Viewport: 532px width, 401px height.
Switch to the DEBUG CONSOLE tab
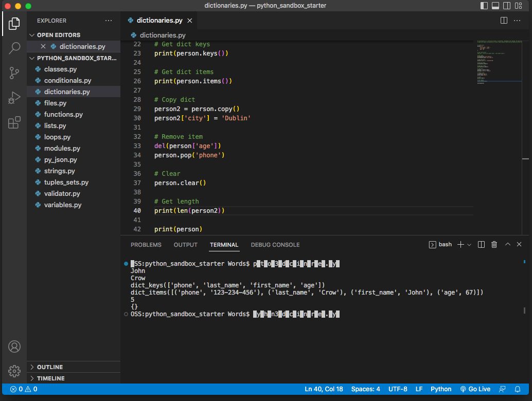pyautogui.click(x=275, y=245)
